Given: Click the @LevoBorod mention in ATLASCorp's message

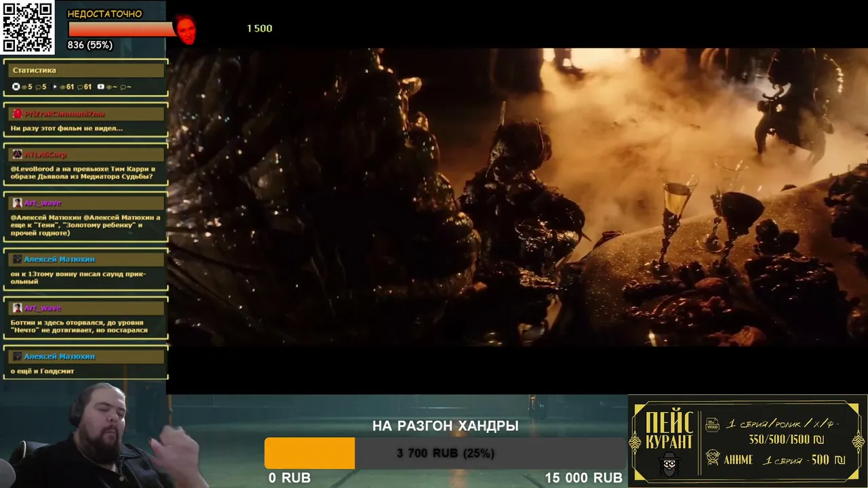Looking at the screenshot, I should 32,169.
